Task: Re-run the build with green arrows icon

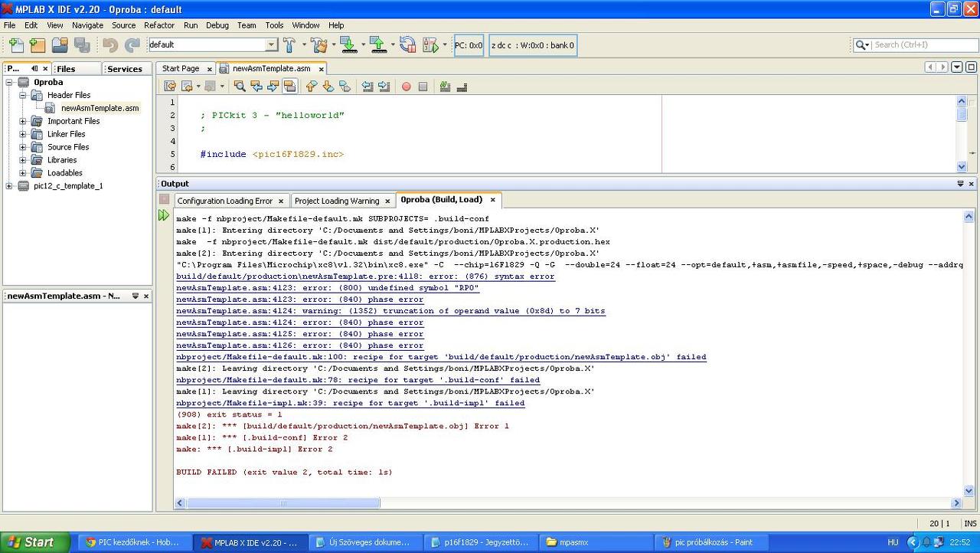Action: point(164,216)
